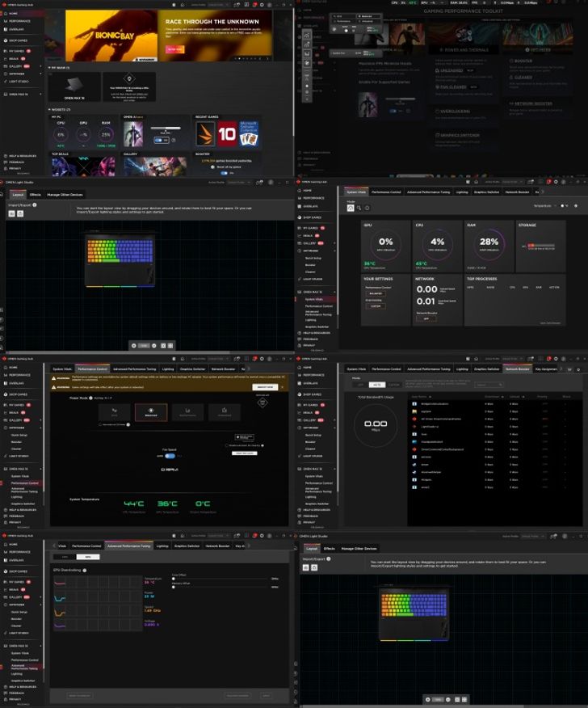Open Active Profile dropdown in the Home window title bar
This screenshot has height=708, width=588.
(x=219, y=5)
